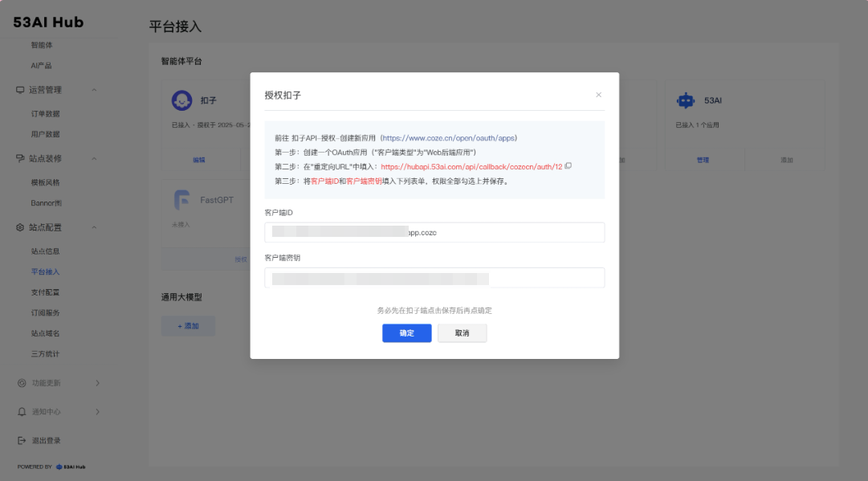The height and width of the screenshot is (481, 868).
Task: Open 站点域名 page
Action: [46, 333]
